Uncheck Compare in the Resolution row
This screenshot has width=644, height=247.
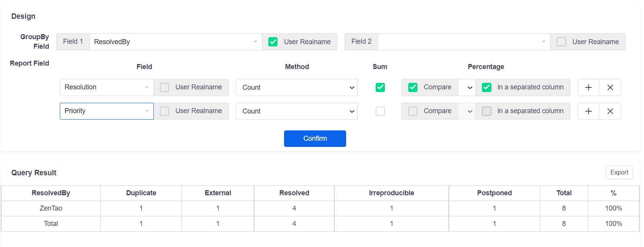coord(413,87)
